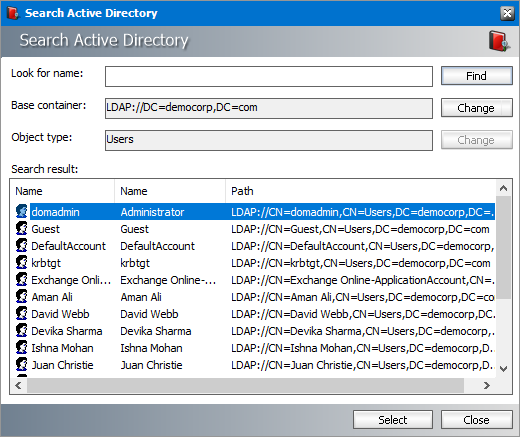The height and width of the screenshot is (437, 520).
Task: Change the Base container
Action: 477,108
